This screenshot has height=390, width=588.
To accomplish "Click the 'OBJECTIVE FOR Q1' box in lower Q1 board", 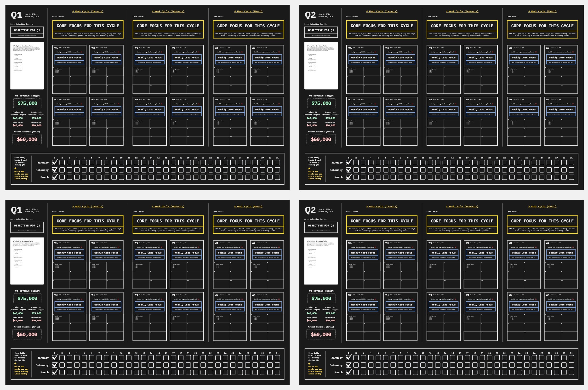I will tap(27, 225).
